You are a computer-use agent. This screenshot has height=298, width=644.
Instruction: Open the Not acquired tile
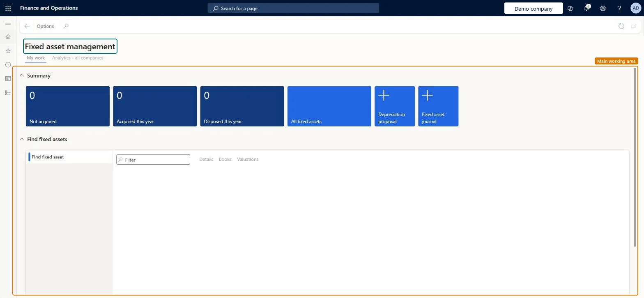(x=68, y=106)
